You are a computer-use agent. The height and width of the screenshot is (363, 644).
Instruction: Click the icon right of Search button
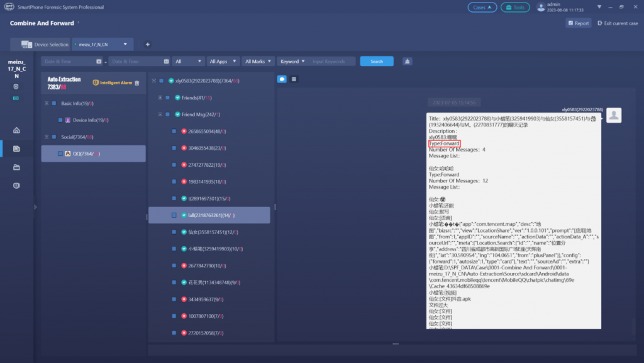(408, 62)
